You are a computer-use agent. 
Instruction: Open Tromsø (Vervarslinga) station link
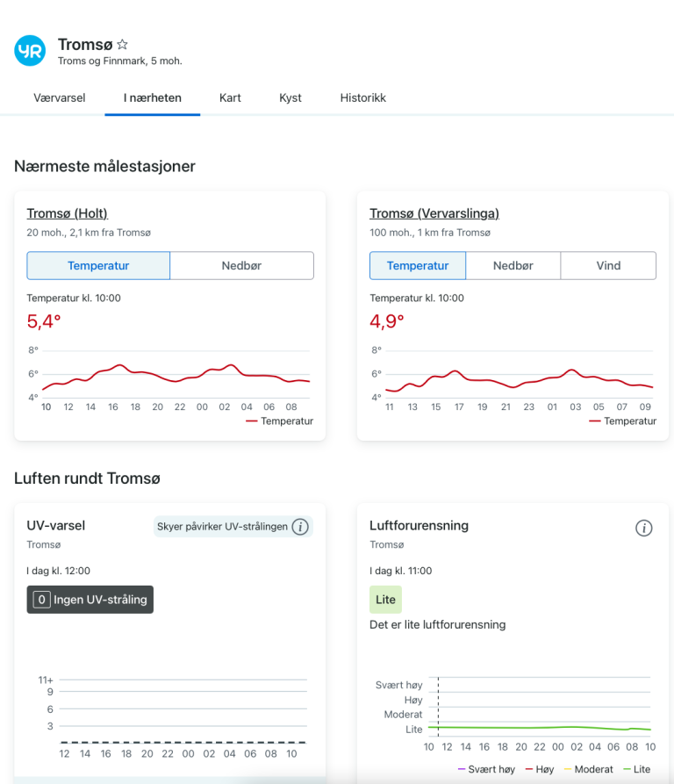click(434, 213)
